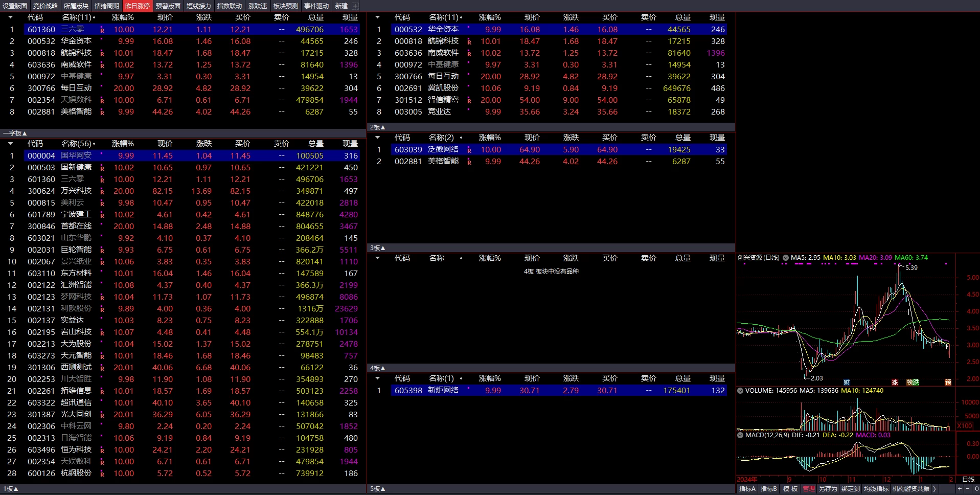This screenshot has height=495, width=980.
Task: Zoom out the chart with the − button
Action: coord(968,488)
